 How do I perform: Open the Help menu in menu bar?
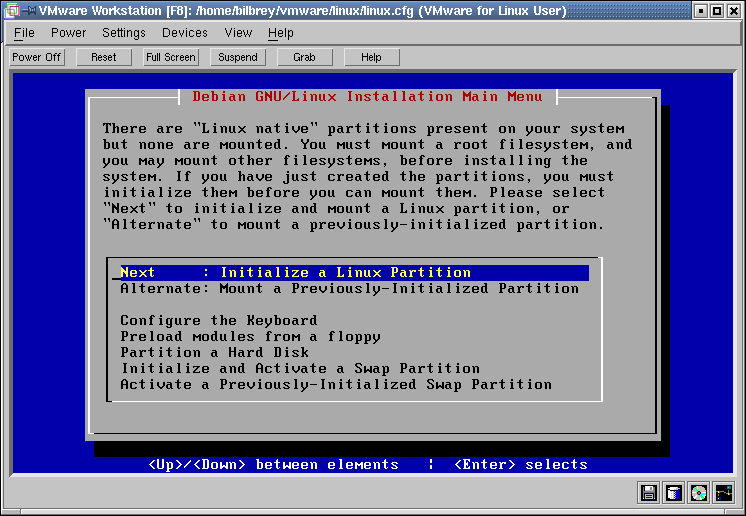click(281, 33)
